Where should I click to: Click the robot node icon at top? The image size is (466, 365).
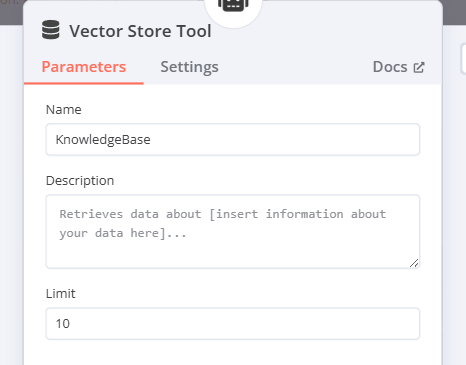point(233,5)
